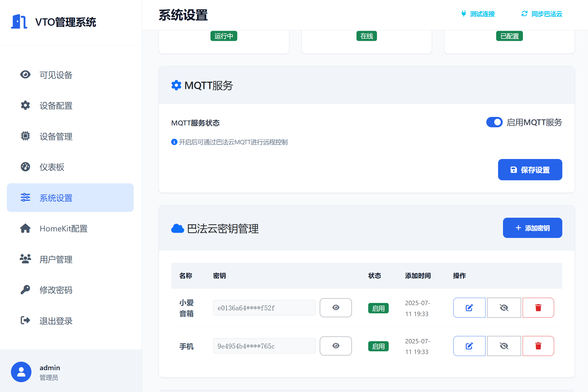
Task: Click the 测试连接 plug icon
Action: pos(464,14)
